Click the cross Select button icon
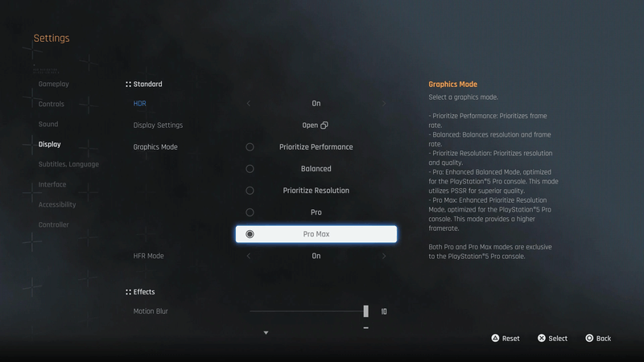 (x=542, y=338)
